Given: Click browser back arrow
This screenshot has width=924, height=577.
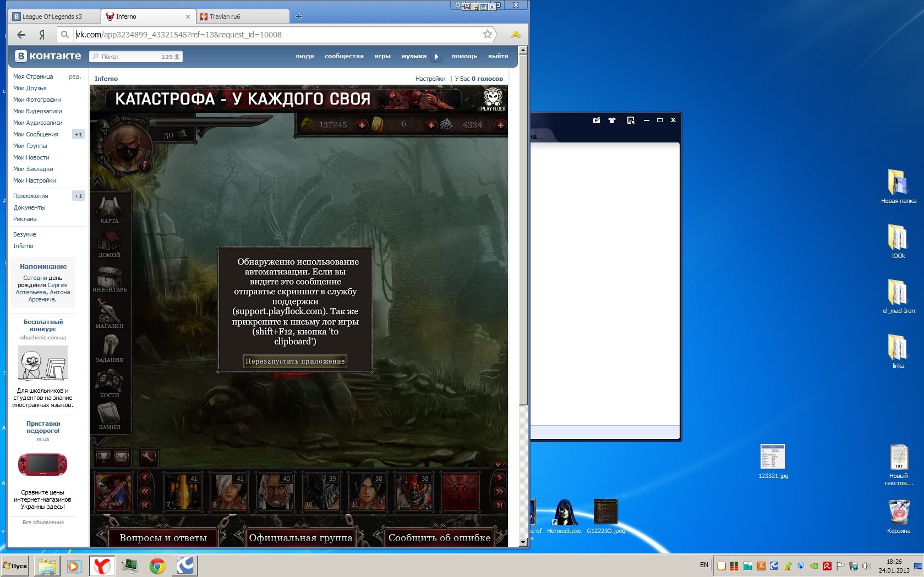Looking at the screenshot, I should tap(21, 35).
